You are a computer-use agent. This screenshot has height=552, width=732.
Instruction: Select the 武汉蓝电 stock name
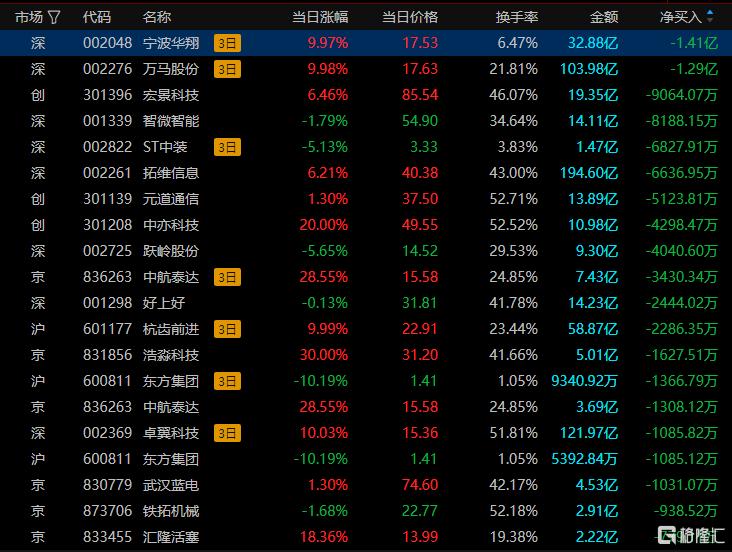pos(171,485)
